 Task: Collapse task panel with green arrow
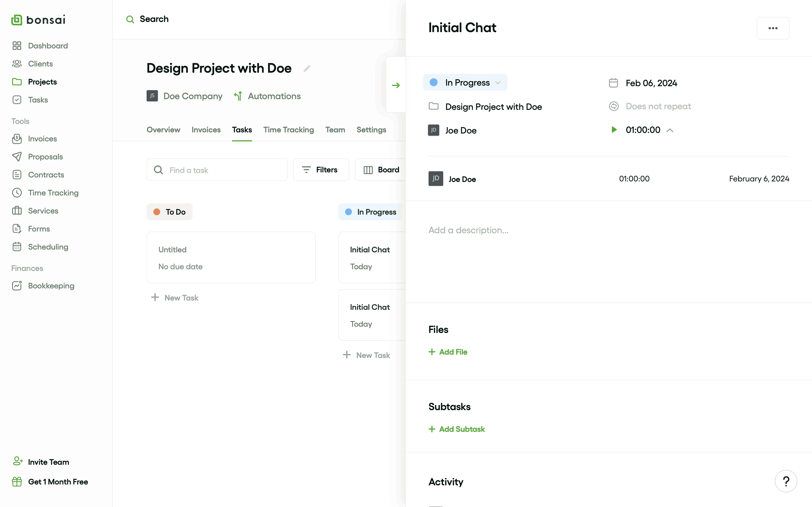(396, 85)
